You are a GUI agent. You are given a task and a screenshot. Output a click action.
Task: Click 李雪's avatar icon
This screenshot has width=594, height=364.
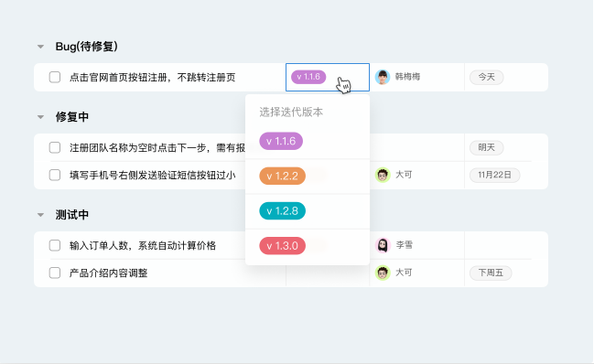[383, 245]
